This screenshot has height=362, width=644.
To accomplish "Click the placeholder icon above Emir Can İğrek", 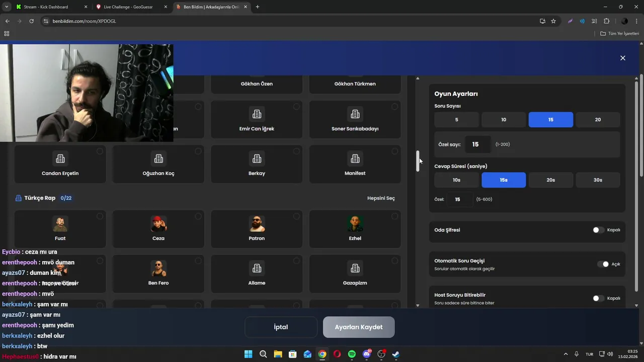I will (x=257, y=114).
